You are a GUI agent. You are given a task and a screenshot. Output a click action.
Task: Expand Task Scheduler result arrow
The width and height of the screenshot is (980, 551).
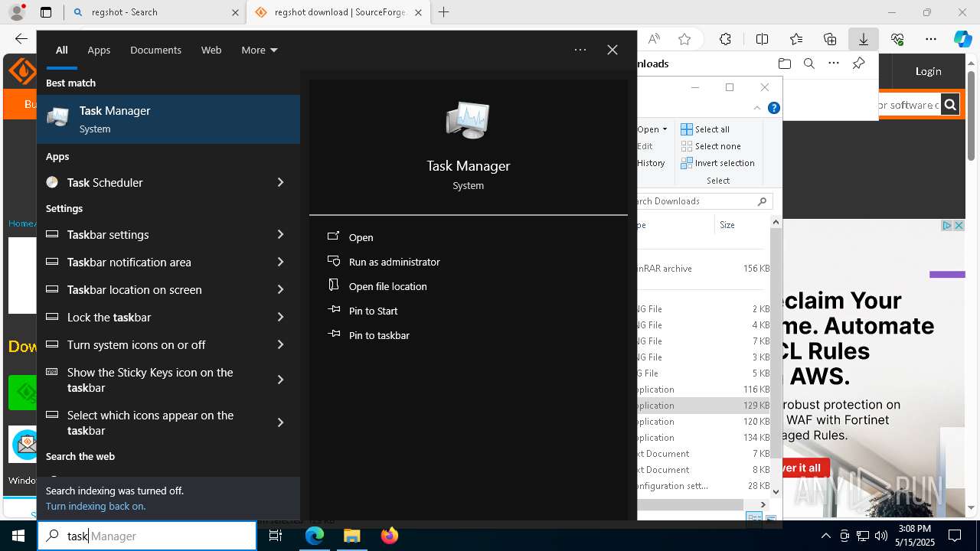pyautogui.click(x=280, y=182)
